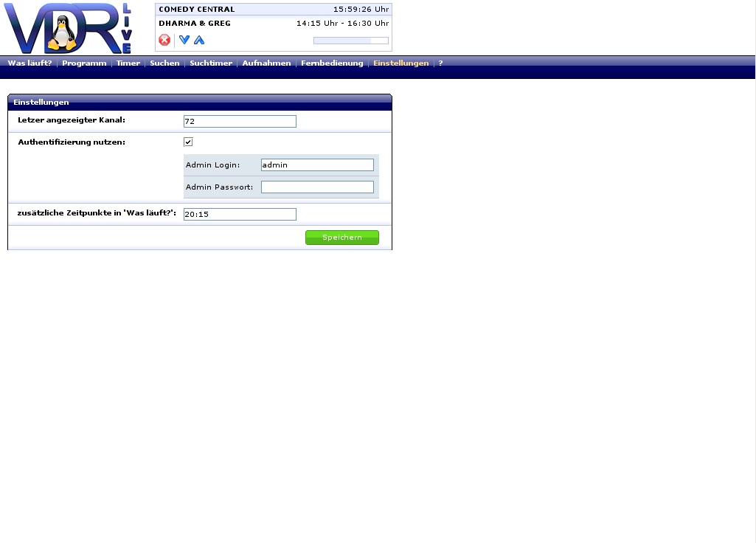Viewport: 756px width, 543px height.
Task: Select the Einstellungen menu item
Action: [x=400, y=63]
